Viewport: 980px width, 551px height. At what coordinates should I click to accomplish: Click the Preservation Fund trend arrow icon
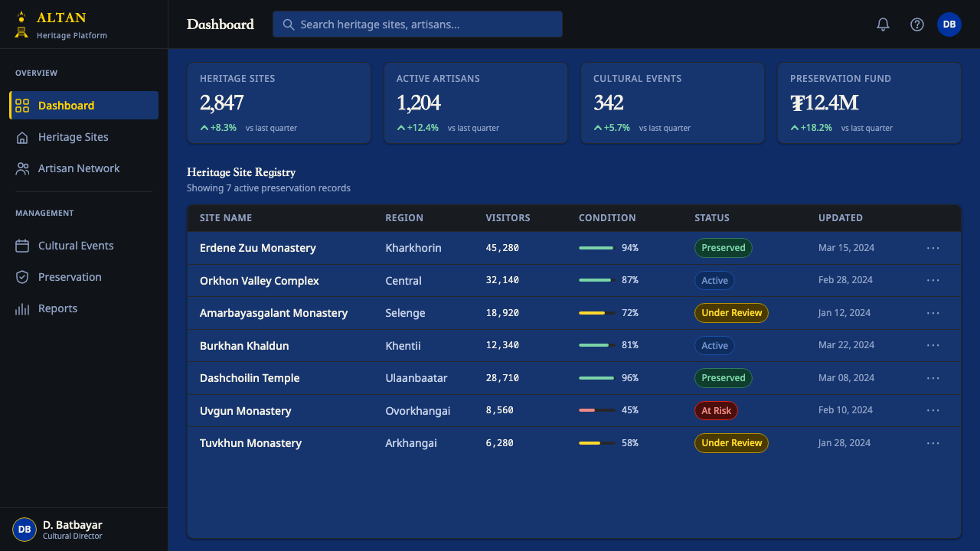(x=795, y=128)
